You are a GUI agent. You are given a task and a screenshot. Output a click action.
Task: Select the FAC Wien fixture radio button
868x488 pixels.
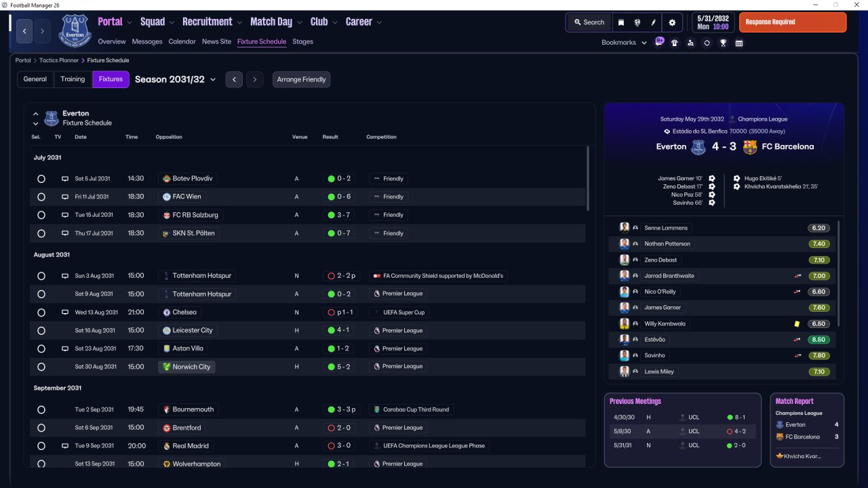coord(41,197)
